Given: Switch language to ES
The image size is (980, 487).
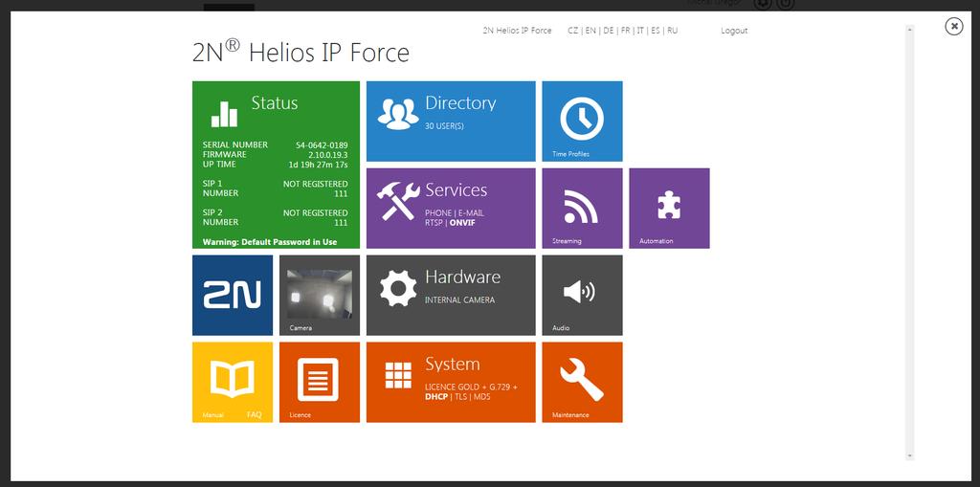Looking at the screenshot, I should [x=655, y=30].
